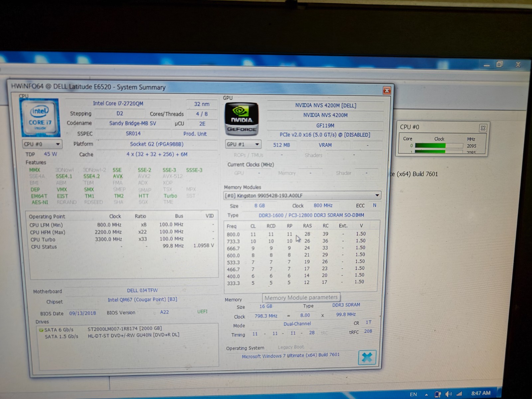
Task: Click the Socket G2 (rPGA988B) platform value
Action: tap(157, 144)
